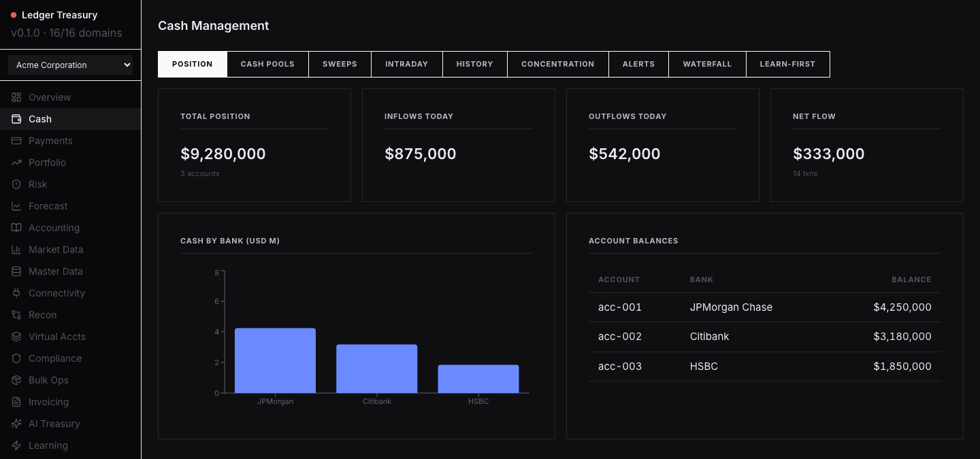Open the Overview grid icon in sidebar
Image resolution: width=980 pixels, height=459 pixels.
pyautogui.click(x=16, y=97)
